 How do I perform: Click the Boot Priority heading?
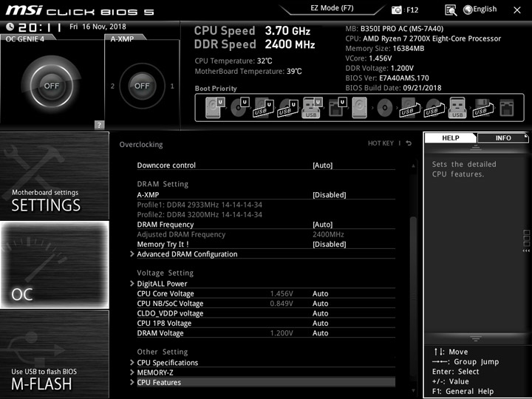(x=216, y=88)
